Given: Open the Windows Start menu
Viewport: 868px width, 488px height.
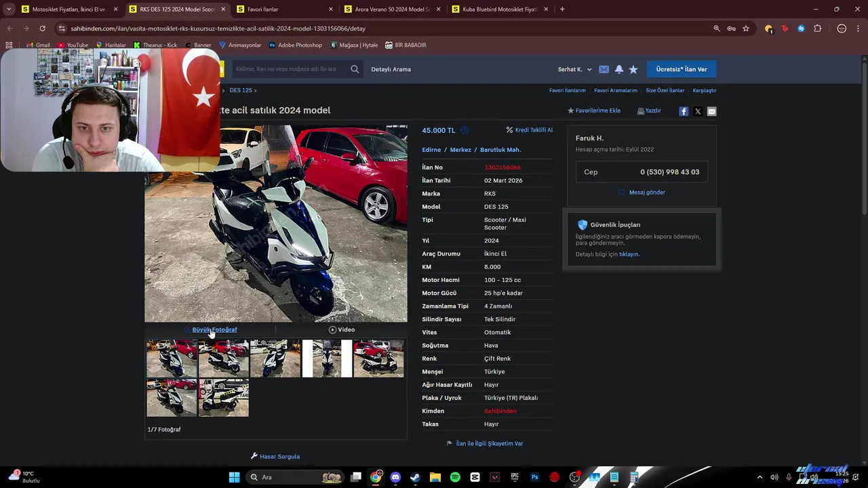Looking at the screenshot, I should (234, 477).
